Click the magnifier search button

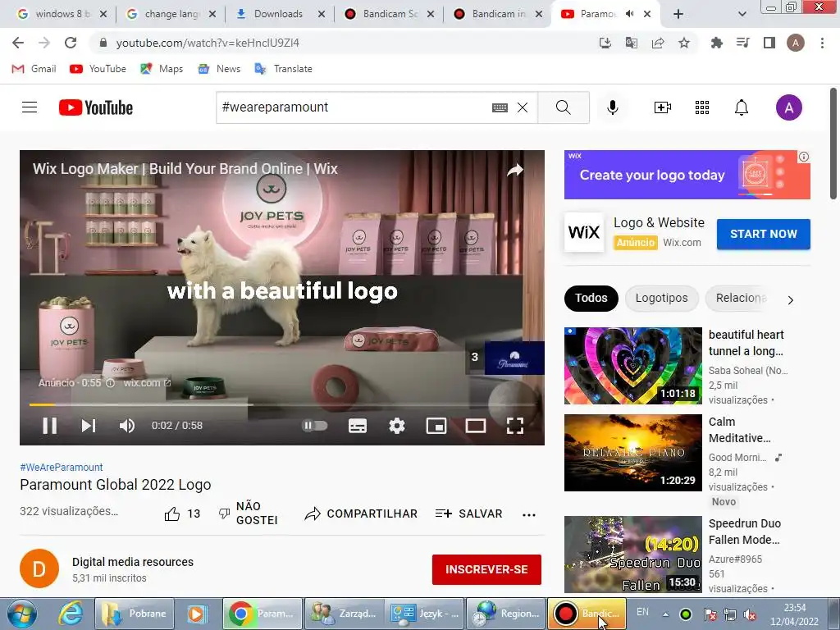click(x=564, y=107)
